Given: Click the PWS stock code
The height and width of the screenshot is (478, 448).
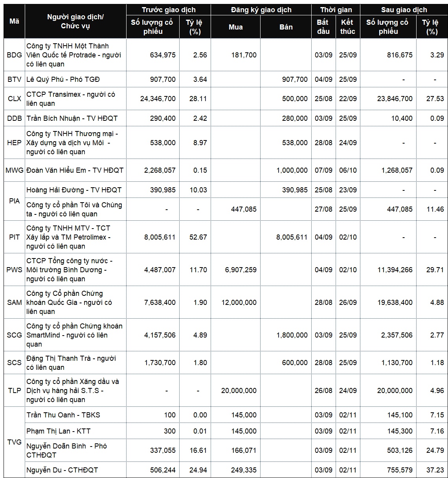Looking at the screenshot, I should 15,270.
